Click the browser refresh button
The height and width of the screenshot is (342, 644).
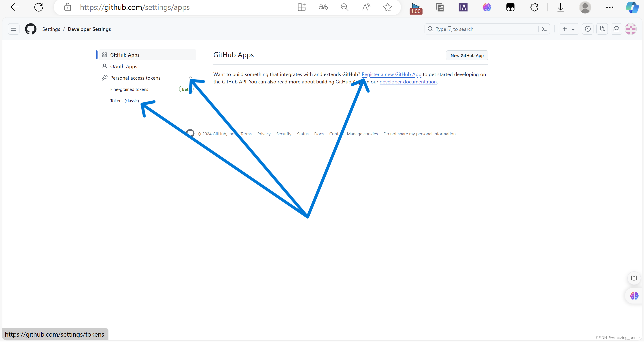click(x=38, y=7)
